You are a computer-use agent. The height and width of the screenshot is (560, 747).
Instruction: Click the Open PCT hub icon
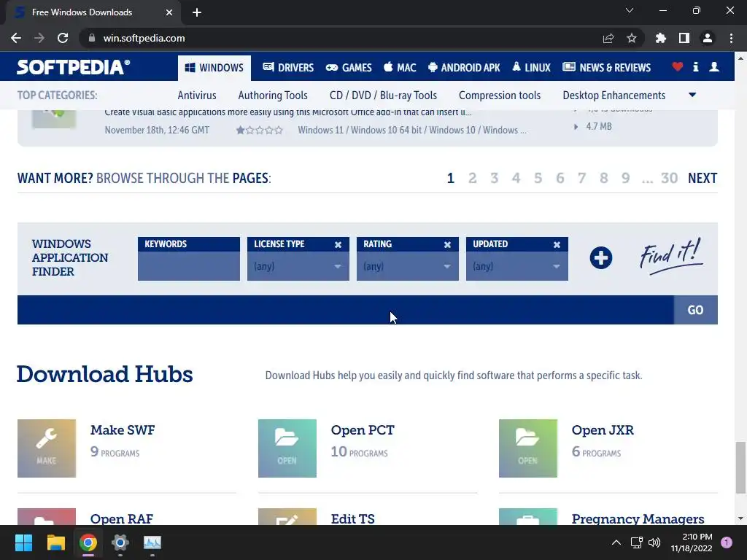point(287,448)
